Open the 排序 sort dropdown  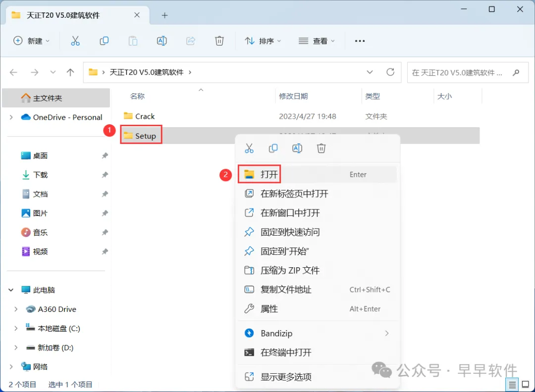click(x=263, y=41)
